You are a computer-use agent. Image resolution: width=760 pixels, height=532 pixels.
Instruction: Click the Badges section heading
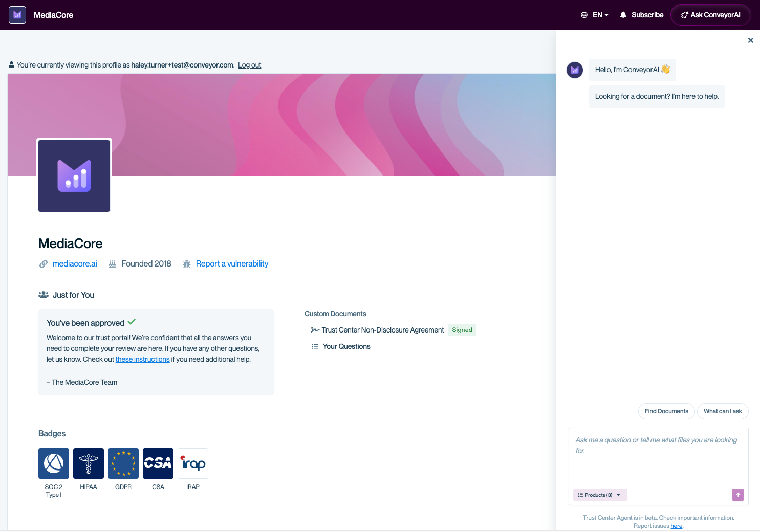point(52,433)
